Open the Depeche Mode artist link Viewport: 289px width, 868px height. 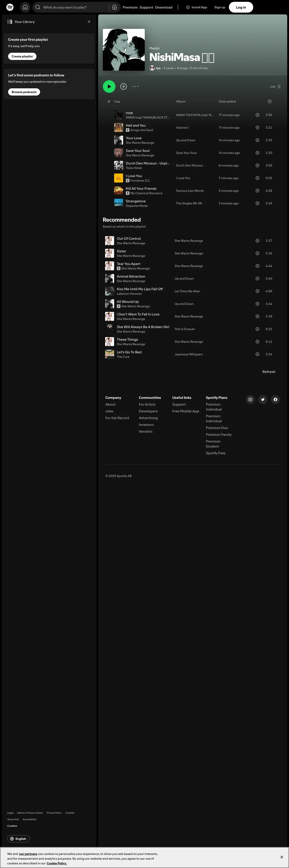[137, 206]
